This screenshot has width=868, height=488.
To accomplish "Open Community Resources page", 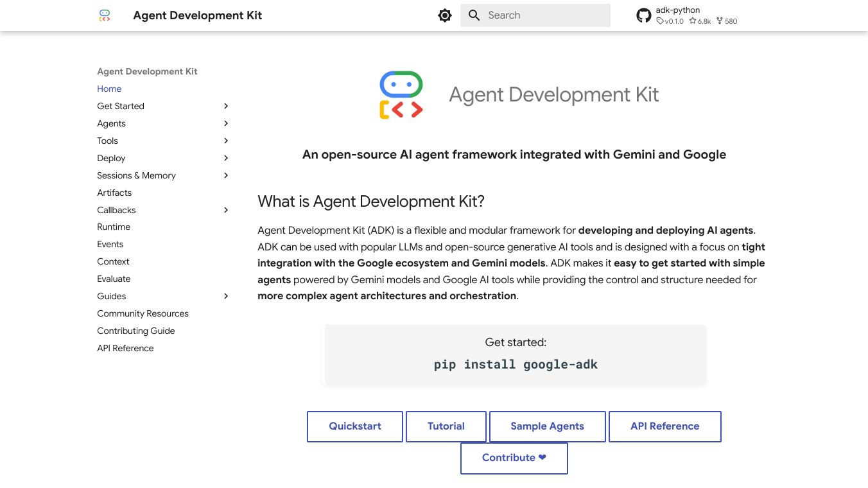I will [143, 313].
